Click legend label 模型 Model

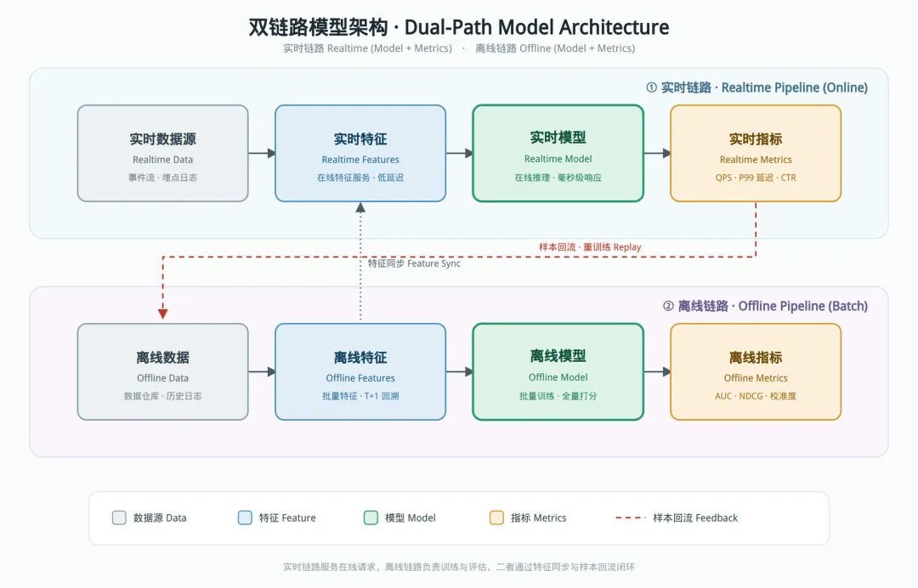[411, 517]
